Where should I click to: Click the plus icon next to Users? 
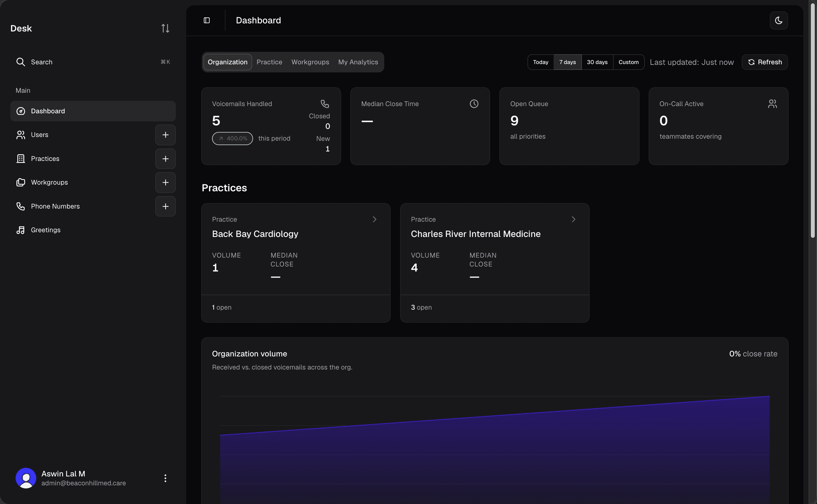point(166,135)
